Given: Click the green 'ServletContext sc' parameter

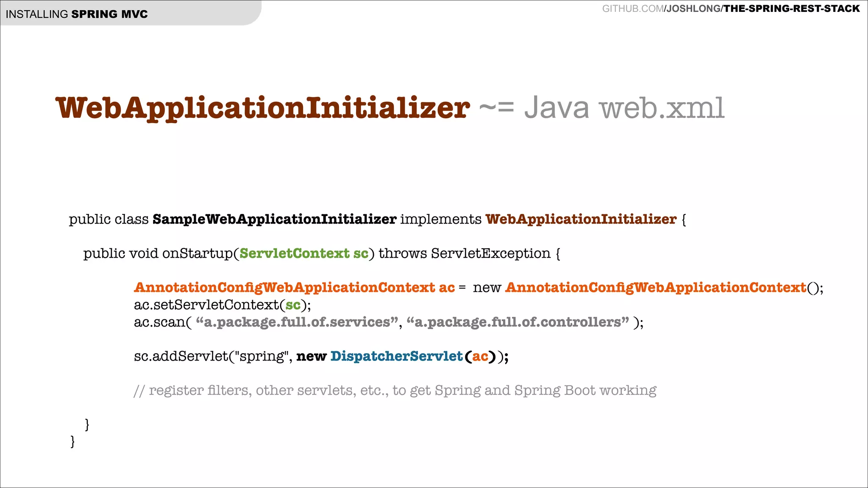Looking at the screenshot, I should (303, 253).
